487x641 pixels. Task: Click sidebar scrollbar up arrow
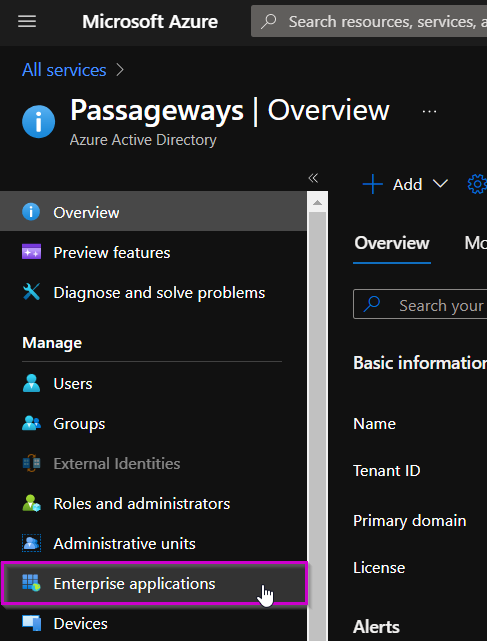coord(318,202)
